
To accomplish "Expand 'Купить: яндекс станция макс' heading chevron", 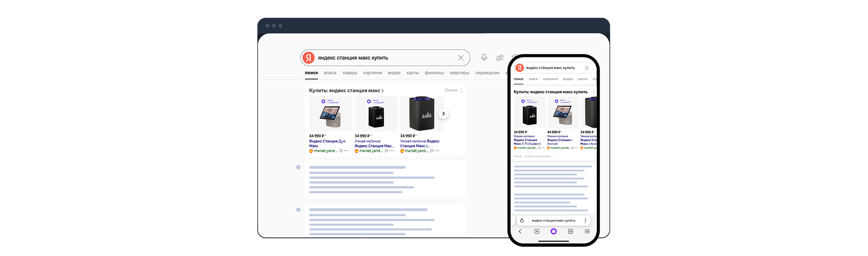I will click(x=382, y=91).
